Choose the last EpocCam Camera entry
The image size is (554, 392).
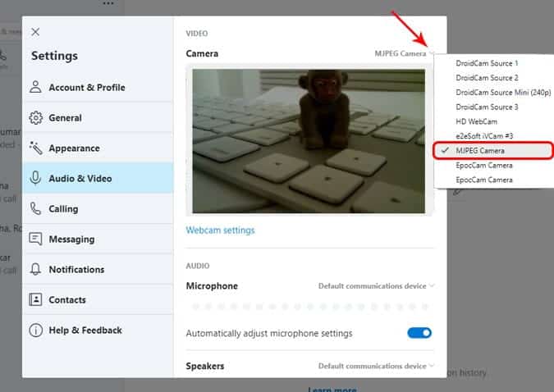coord(493,180)
